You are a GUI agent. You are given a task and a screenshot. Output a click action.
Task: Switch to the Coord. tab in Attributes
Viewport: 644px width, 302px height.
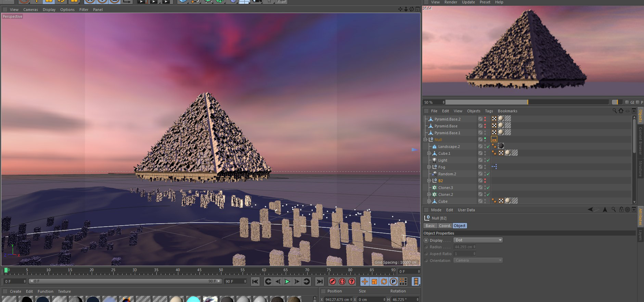[x=445, y=226]
